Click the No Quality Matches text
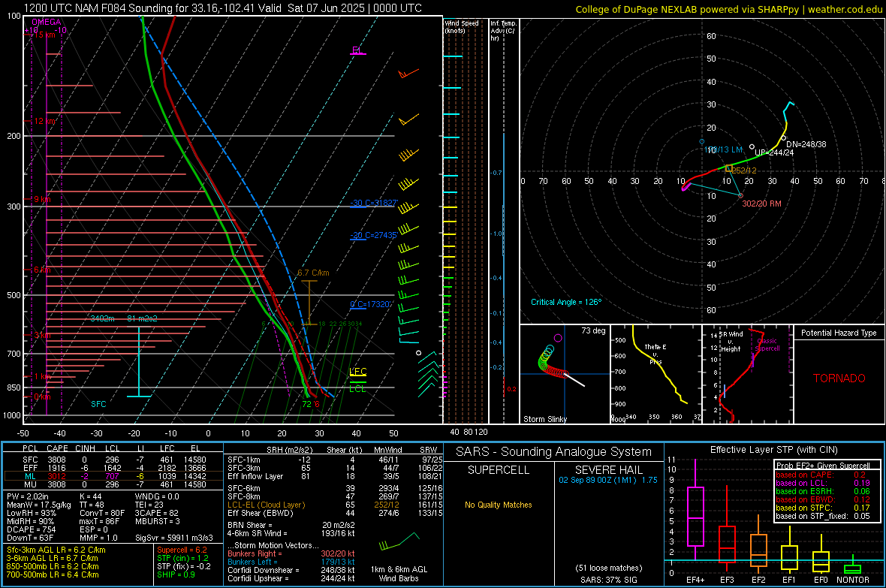This screenshot has width=886, height=588. 499,505
